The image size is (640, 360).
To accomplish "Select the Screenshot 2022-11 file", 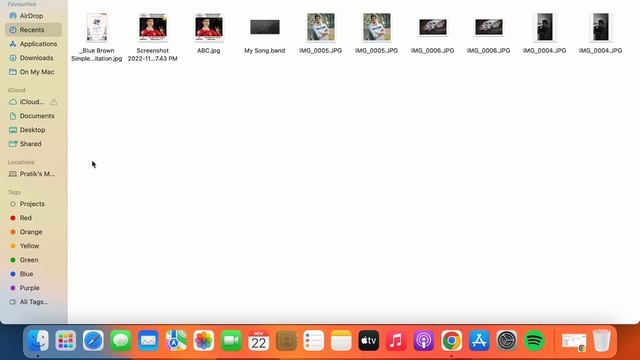I will click(153, 37).
